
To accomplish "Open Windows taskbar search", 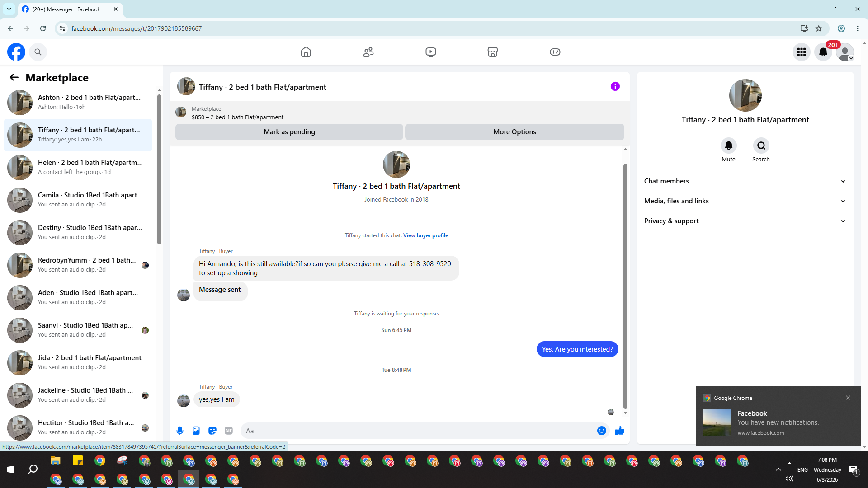I will 33,470.
